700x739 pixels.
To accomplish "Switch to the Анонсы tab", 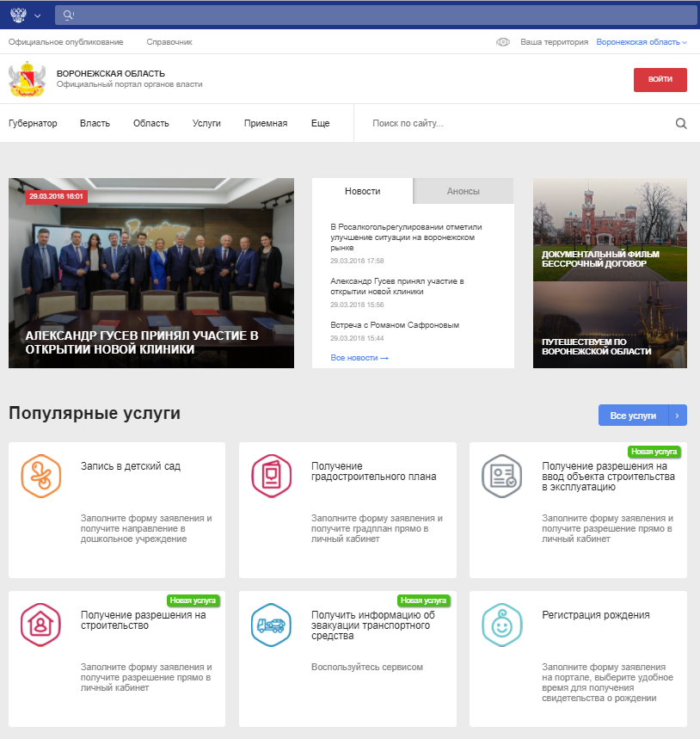I will pos(463,191).
